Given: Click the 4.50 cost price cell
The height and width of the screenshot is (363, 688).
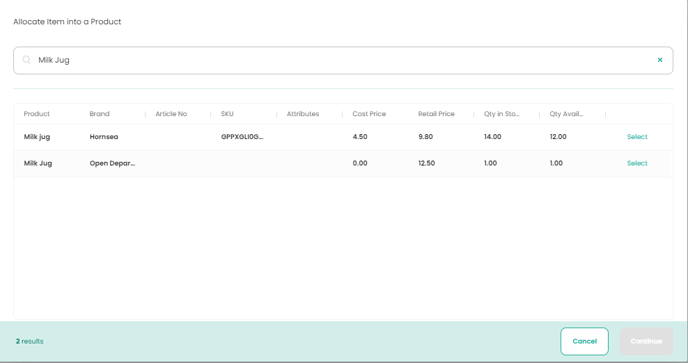Looking at the screenshot, I should point(360,137).
